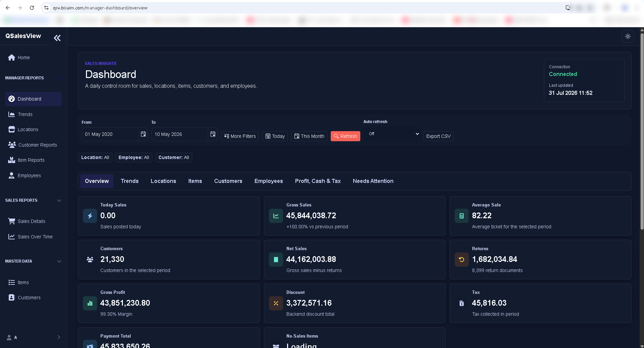
Task: Click the Average Sale calculator icon
Action: click(462, 216)
